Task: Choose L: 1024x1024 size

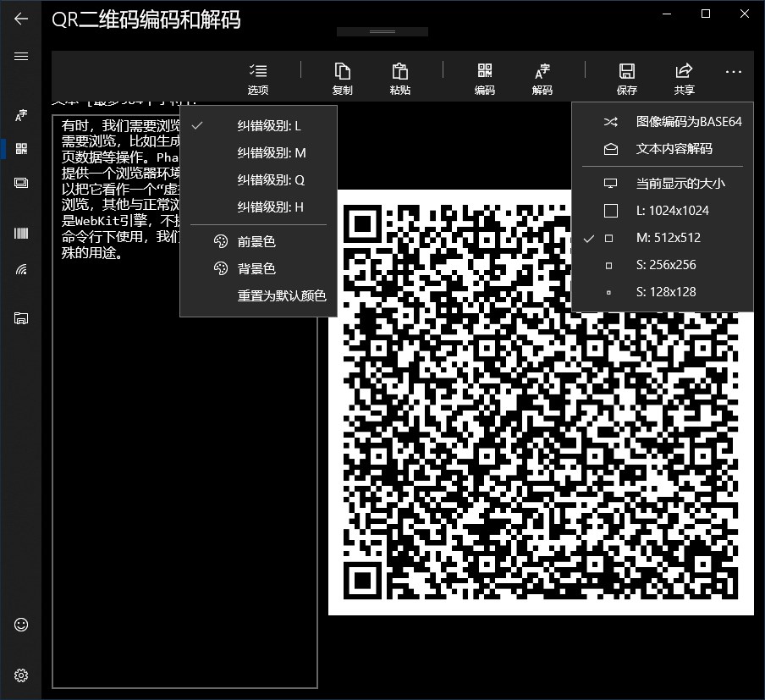Action: [x=663, y=211]
